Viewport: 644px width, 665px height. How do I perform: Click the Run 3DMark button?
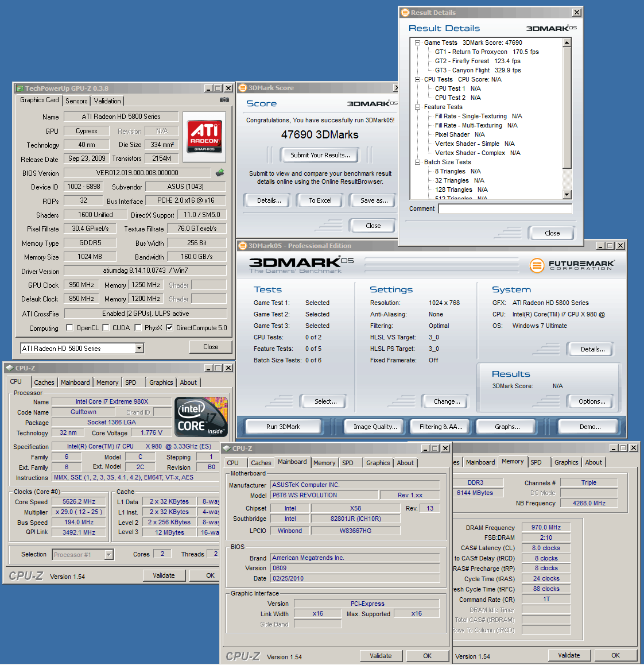coord(283,427)
